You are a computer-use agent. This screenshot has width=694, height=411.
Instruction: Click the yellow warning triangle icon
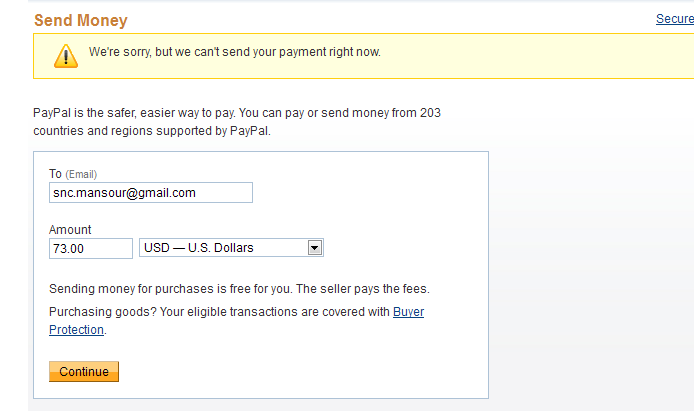66,56
